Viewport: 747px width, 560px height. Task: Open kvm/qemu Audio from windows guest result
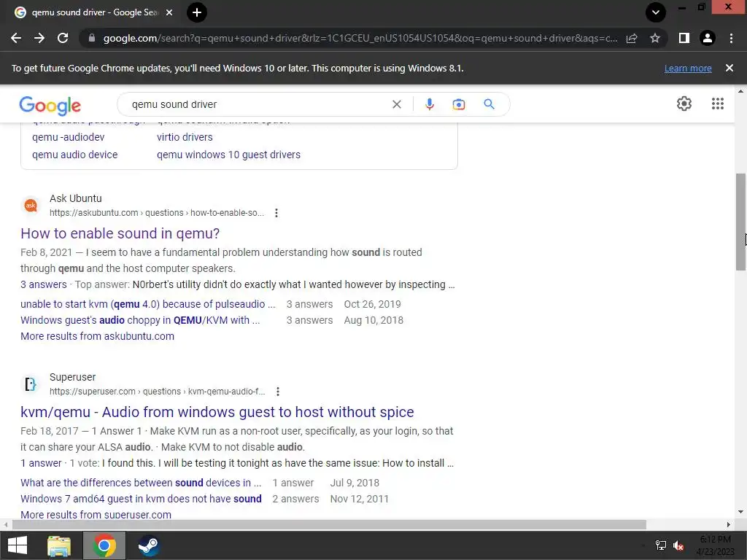click(x=217, y=412)
